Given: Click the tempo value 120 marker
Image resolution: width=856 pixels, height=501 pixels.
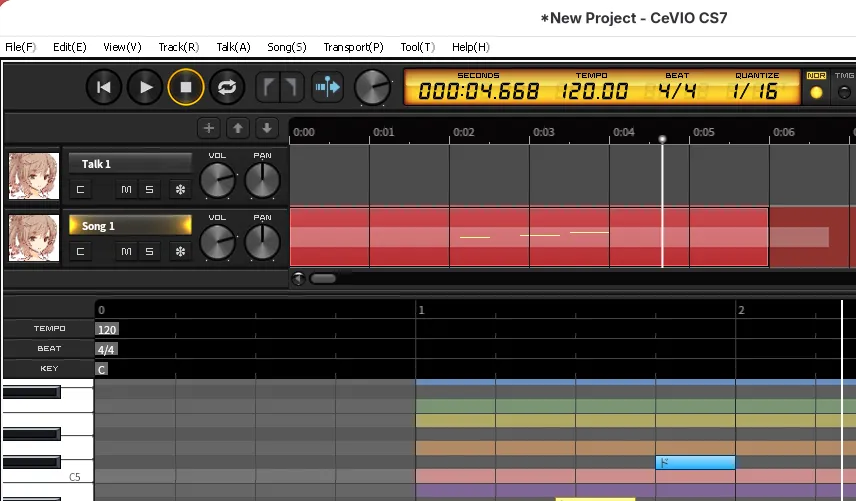Looking at the screenshot, I should point(106,329).
